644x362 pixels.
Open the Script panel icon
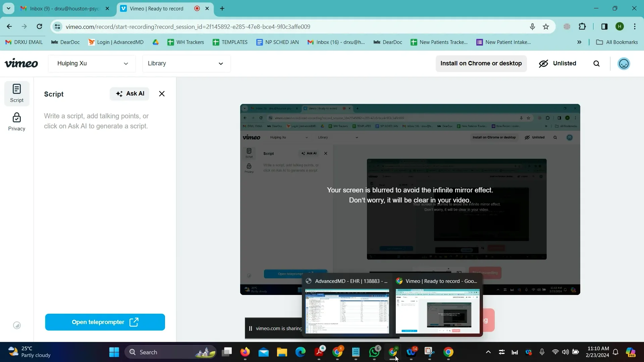pyautogui.click(x=16, y=93)
